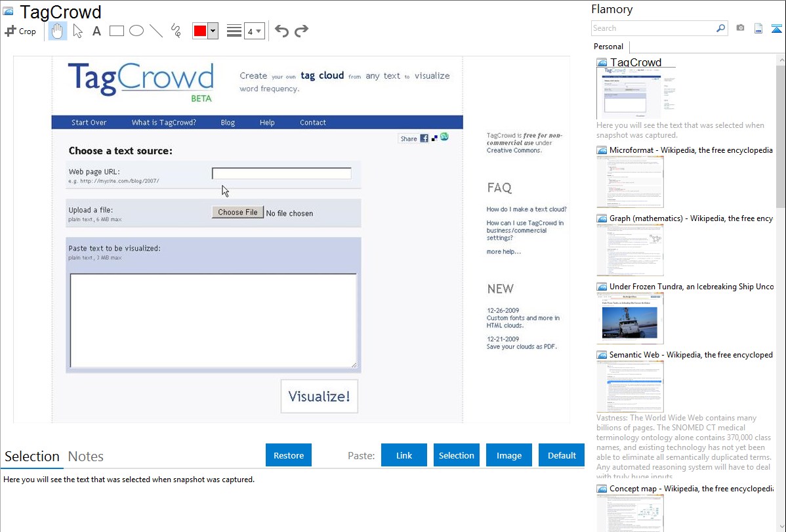Undo the last action
The width and height of the screenshot is (786, 532).
click(281, 31)
